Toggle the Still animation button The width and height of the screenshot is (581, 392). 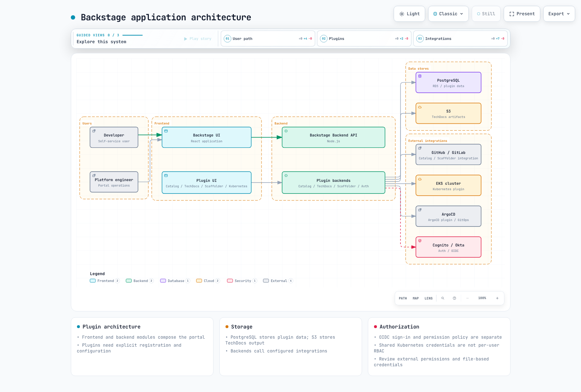486,14
